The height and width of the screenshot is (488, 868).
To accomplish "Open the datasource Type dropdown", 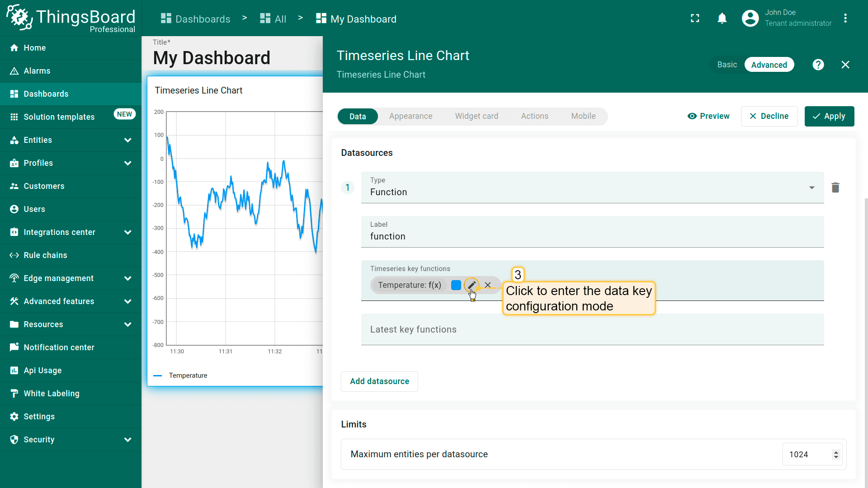I will [592, 188].
